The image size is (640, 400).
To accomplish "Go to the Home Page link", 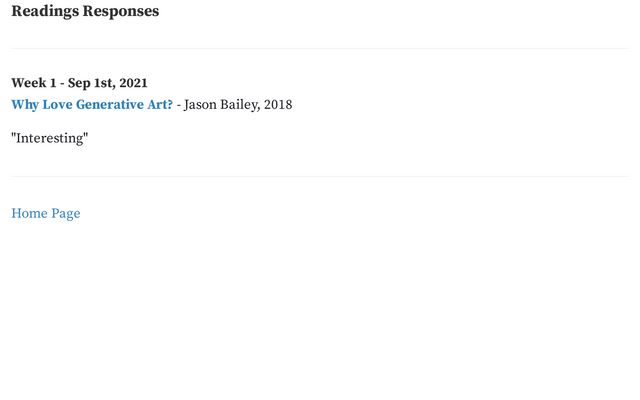I will coord(46,213).
